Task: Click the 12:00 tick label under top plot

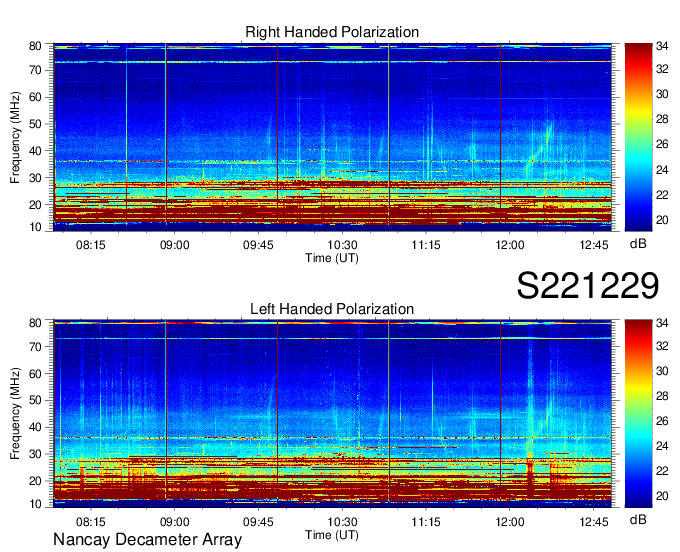Action: [510, 245]
